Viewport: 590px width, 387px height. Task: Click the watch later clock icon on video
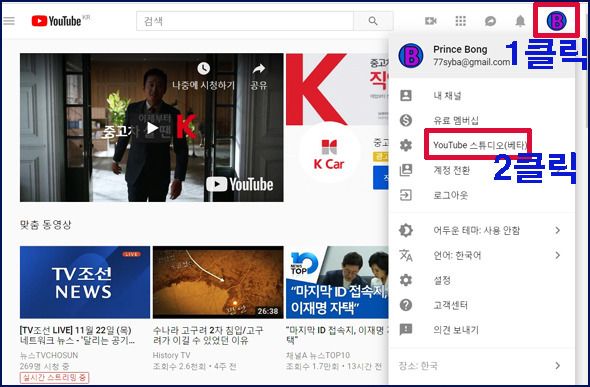tap(204, 68)
